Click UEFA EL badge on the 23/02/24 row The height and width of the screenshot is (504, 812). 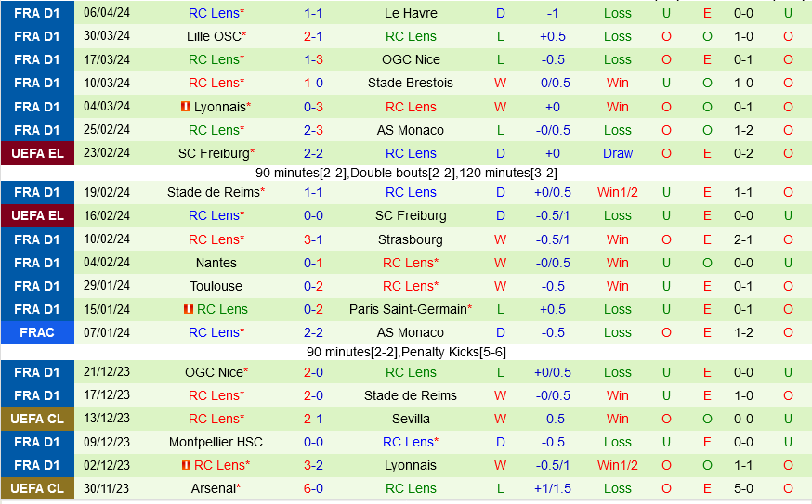37,153
